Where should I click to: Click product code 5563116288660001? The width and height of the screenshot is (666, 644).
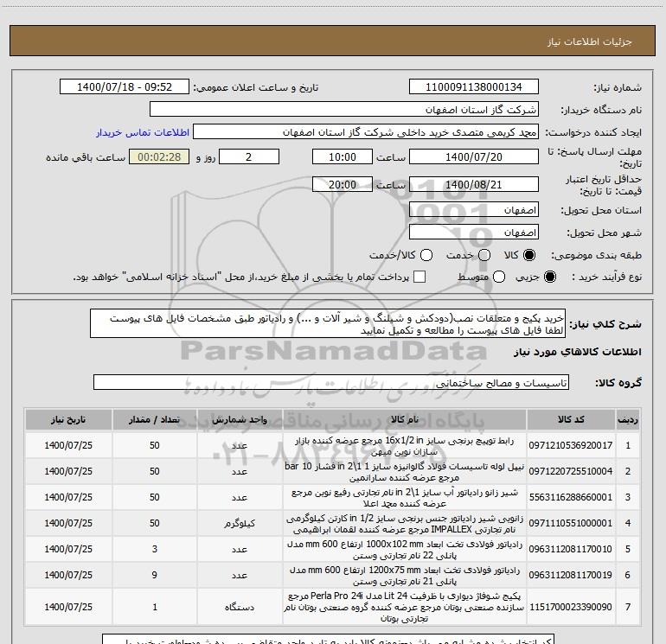[571, 497]
